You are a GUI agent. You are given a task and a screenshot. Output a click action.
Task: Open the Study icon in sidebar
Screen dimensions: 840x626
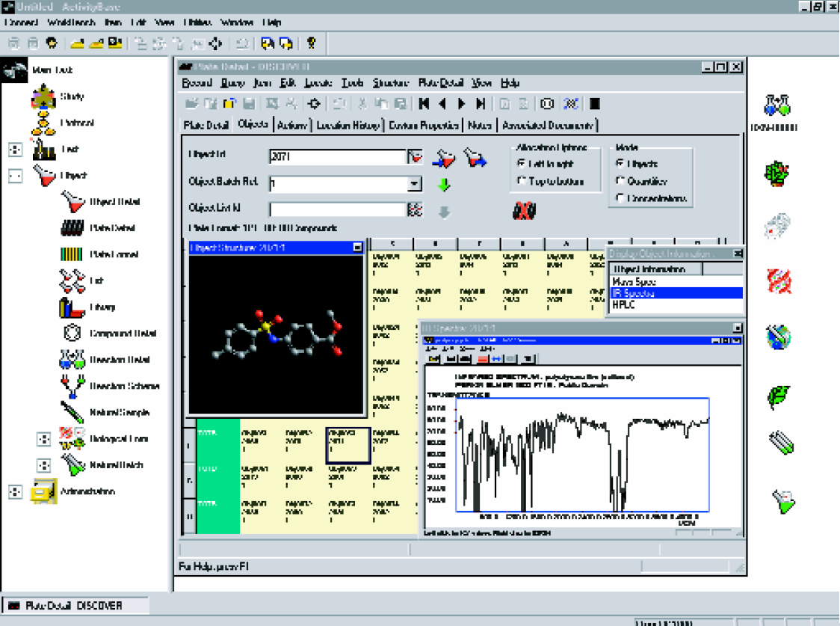tap(43, 96)
